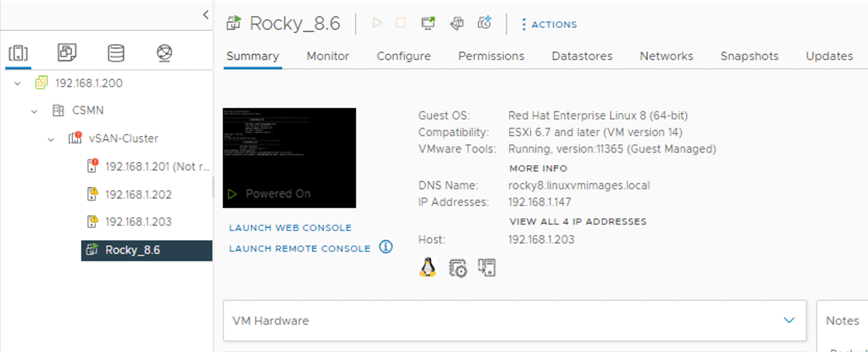This screenshot has width=868, height=352.
Task: Click the VM migration badge icon
Action: (x=486, y=268)
